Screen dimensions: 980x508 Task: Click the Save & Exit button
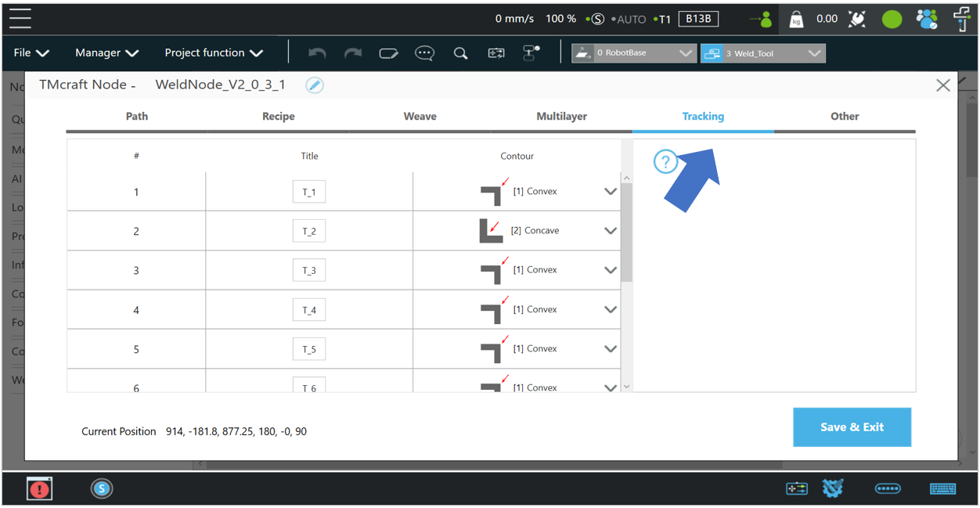coord(852,427)
